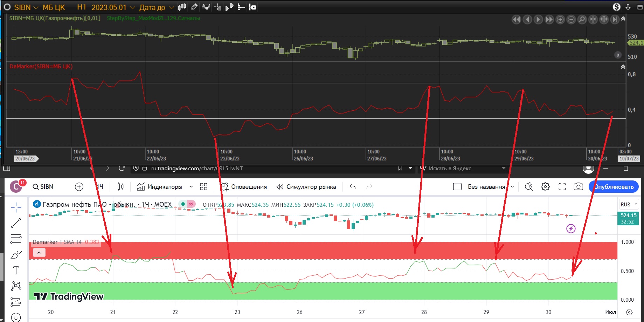Open the Индикаторы menu
The image size is (644, 322).
[x=160, y=187]
